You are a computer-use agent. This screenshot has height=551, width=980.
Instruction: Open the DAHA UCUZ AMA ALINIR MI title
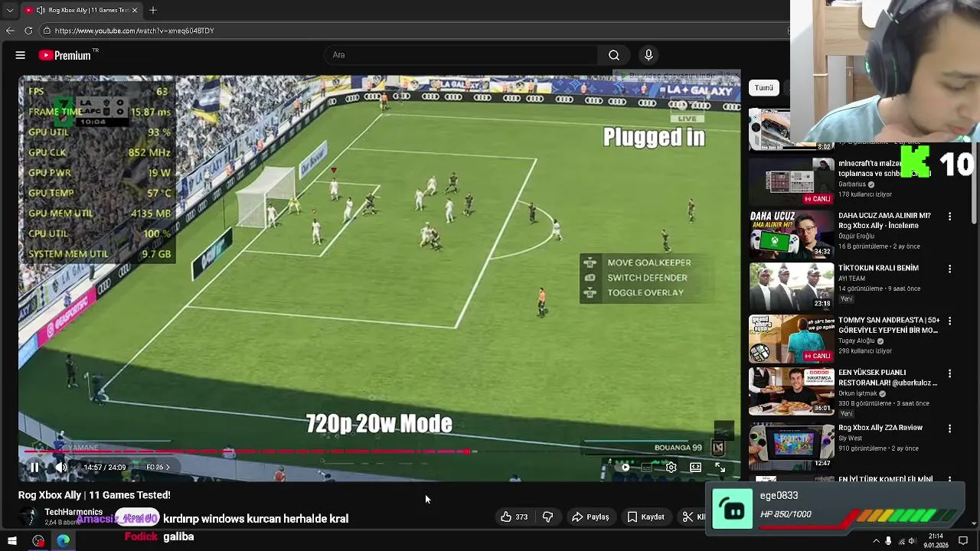click(x=884, y=220)
